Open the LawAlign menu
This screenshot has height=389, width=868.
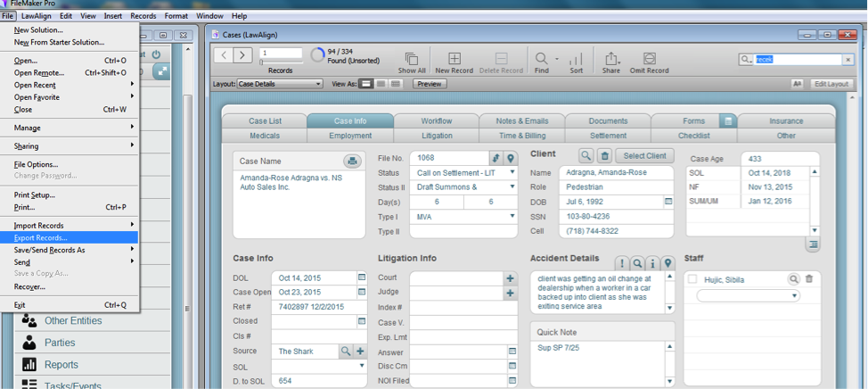[x=37, y=16]
